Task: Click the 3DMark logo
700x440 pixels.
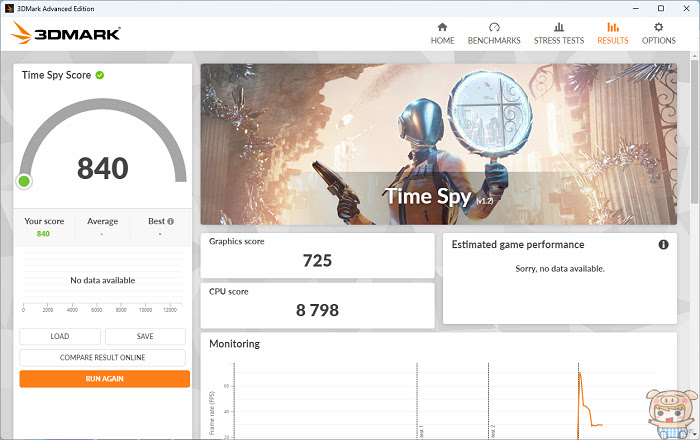Action: [65, 33]
